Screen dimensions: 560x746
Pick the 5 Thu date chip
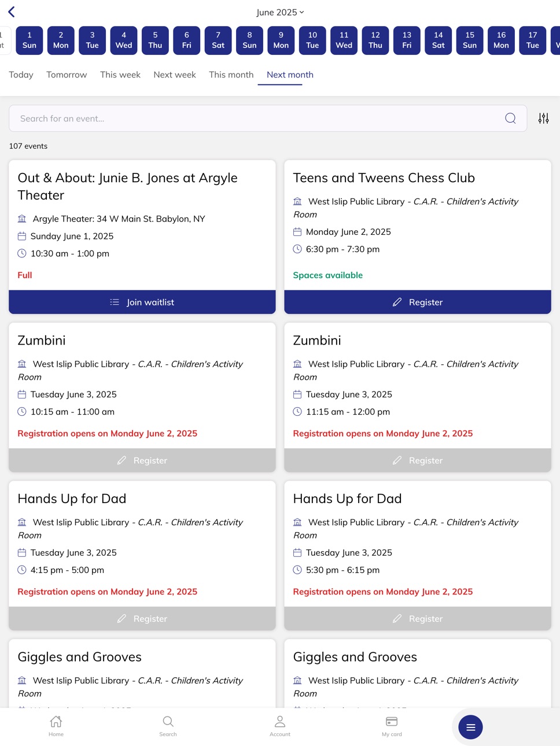pos(155,40)
